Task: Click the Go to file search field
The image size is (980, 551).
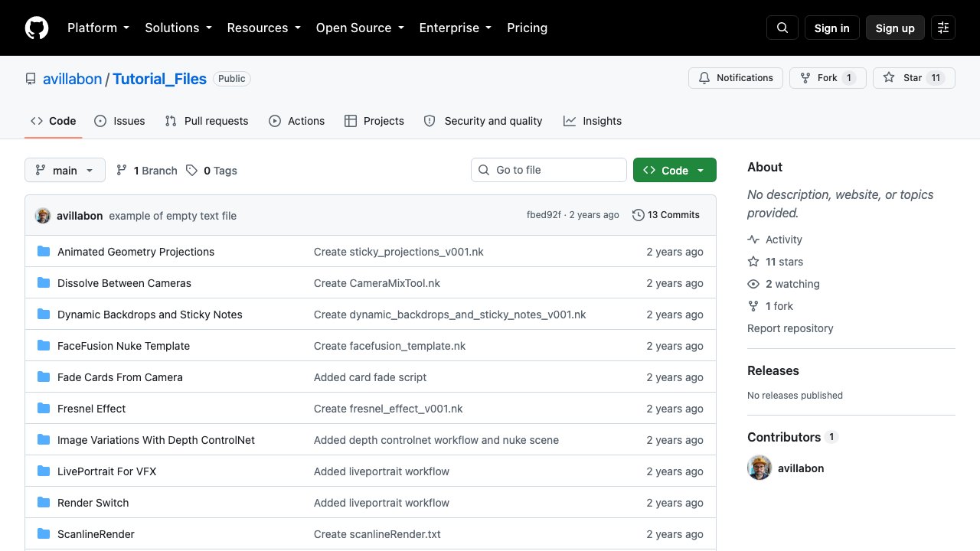Action: (549, 170)
